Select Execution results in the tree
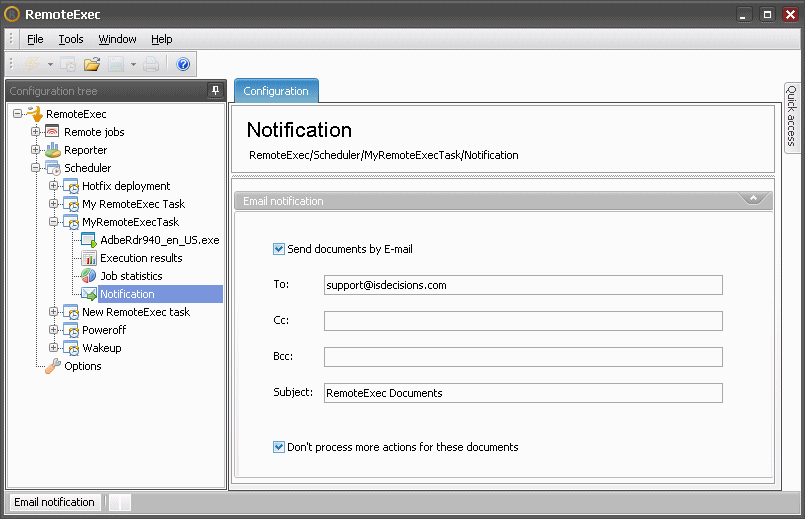805x519 pixels. click(x=141, y=258)
